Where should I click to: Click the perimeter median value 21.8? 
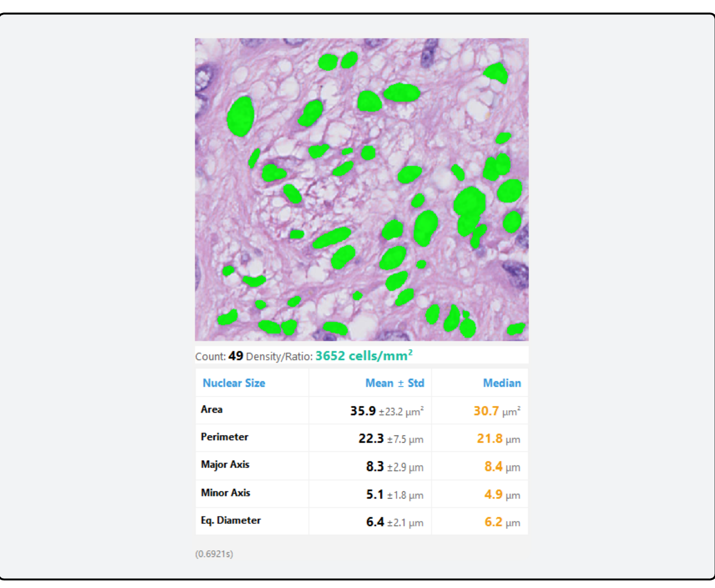click(490, 439)
